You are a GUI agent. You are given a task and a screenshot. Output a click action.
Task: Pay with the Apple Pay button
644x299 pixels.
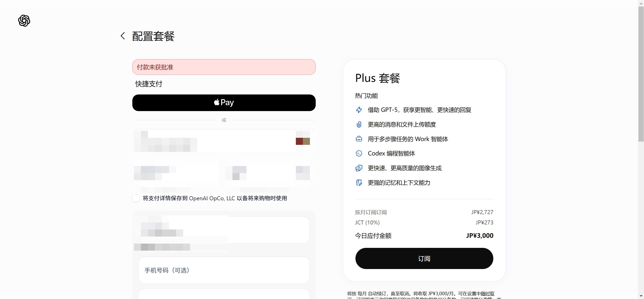[x=224, y=103]
